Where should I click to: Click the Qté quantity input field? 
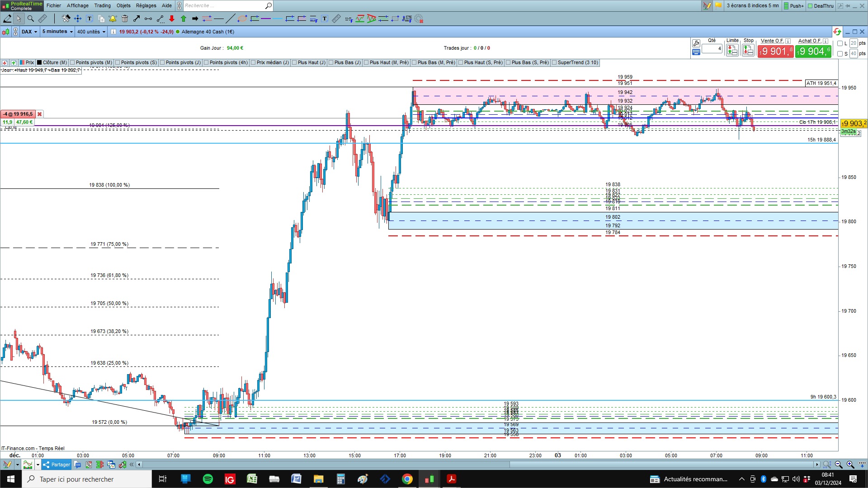point(712,48)
